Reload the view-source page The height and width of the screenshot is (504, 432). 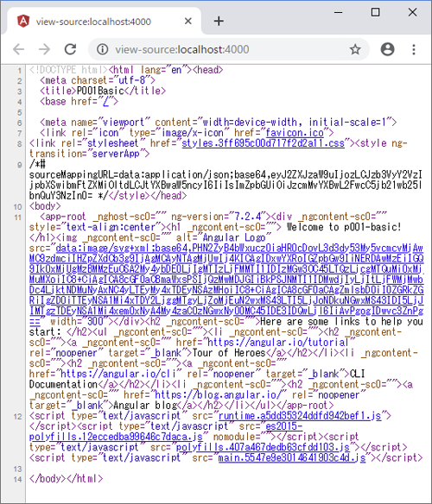coord(70,49)
